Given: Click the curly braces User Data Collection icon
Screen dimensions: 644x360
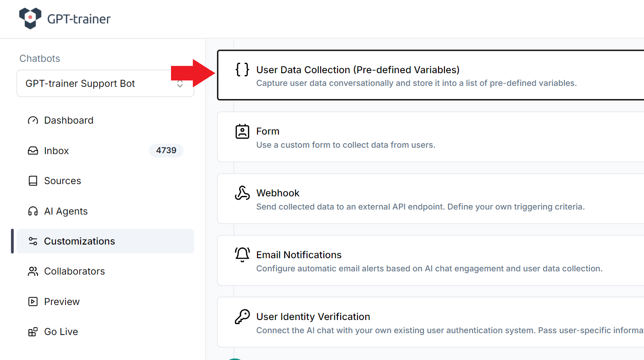Looking at the screenshot, I should pos(242,70).
